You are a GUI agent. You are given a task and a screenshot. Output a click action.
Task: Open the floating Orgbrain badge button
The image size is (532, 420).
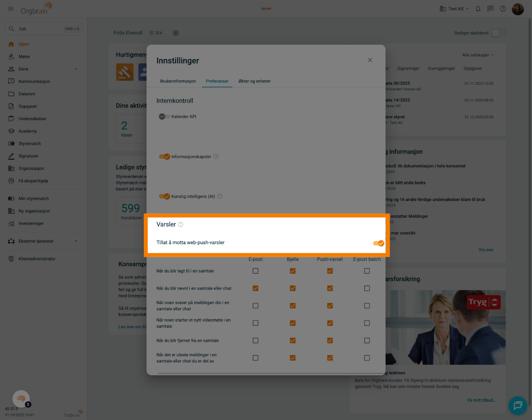click(21, 399)
